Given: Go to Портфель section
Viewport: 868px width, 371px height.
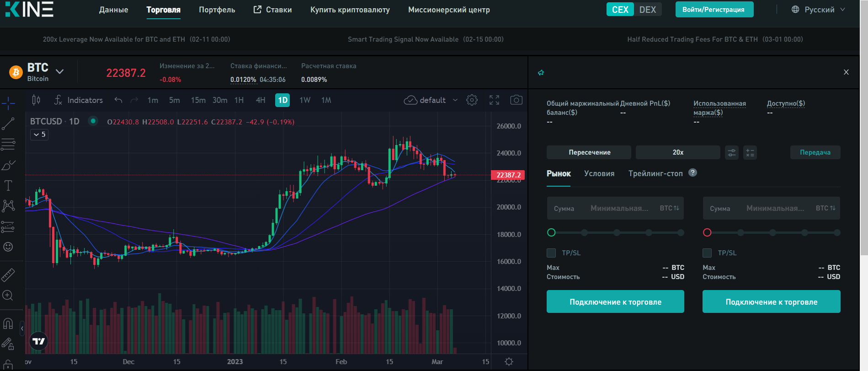Looking at the screenshot, I should (217, 10).
